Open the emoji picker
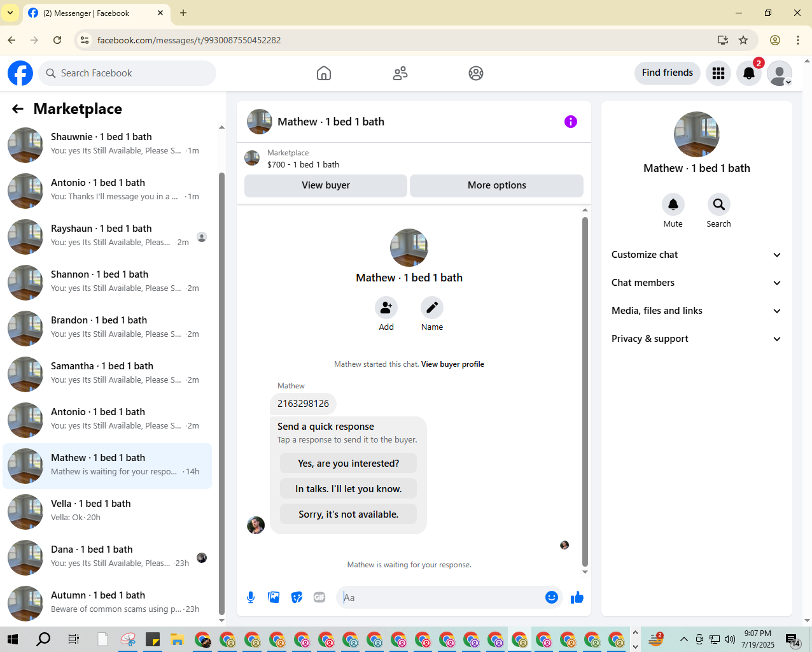The height and width of the screenshot is (652, 812). click(x=552, y=597)
